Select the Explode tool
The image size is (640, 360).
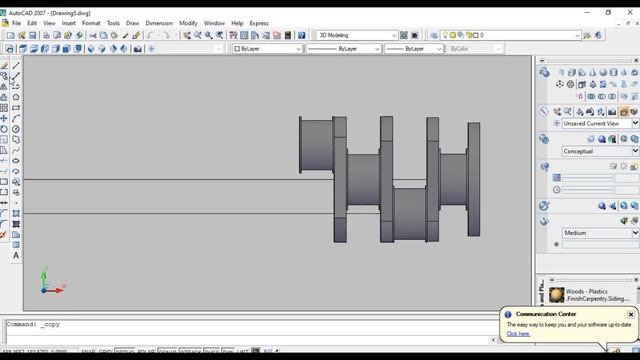point(4,235)
